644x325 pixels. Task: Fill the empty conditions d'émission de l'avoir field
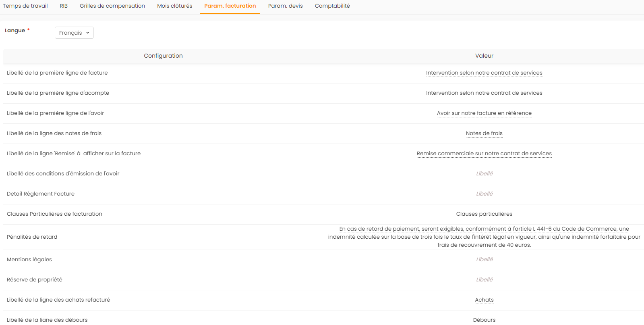(484, 174)
